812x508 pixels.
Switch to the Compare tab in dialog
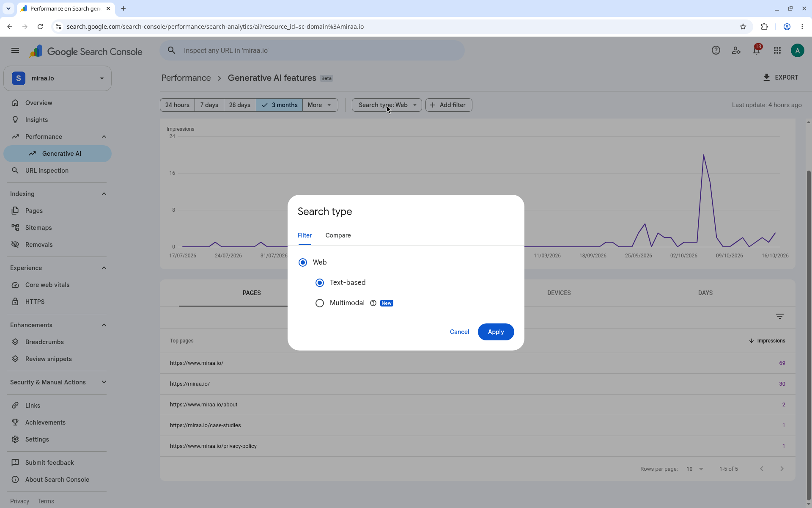[x=338, y=235]
